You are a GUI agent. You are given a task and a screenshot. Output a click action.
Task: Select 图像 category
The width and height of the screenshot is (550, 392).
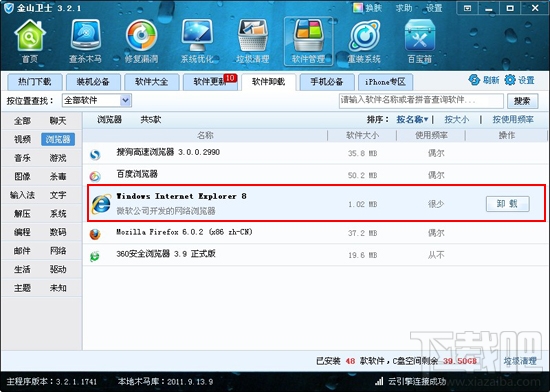(22, 176)
